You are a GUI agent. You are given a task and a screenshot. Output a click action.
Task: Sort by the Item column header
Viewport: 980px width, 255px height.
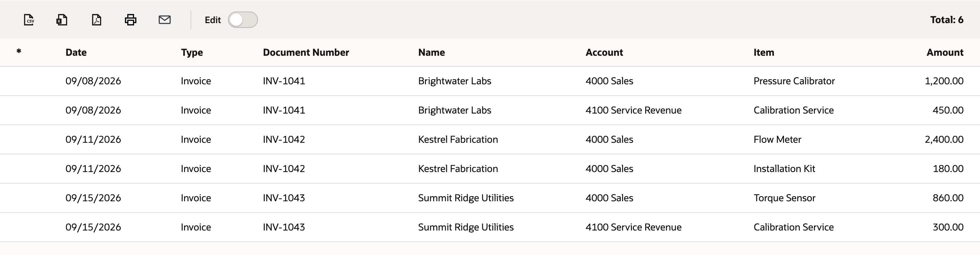pyautogui.click(x=764, y=52)
